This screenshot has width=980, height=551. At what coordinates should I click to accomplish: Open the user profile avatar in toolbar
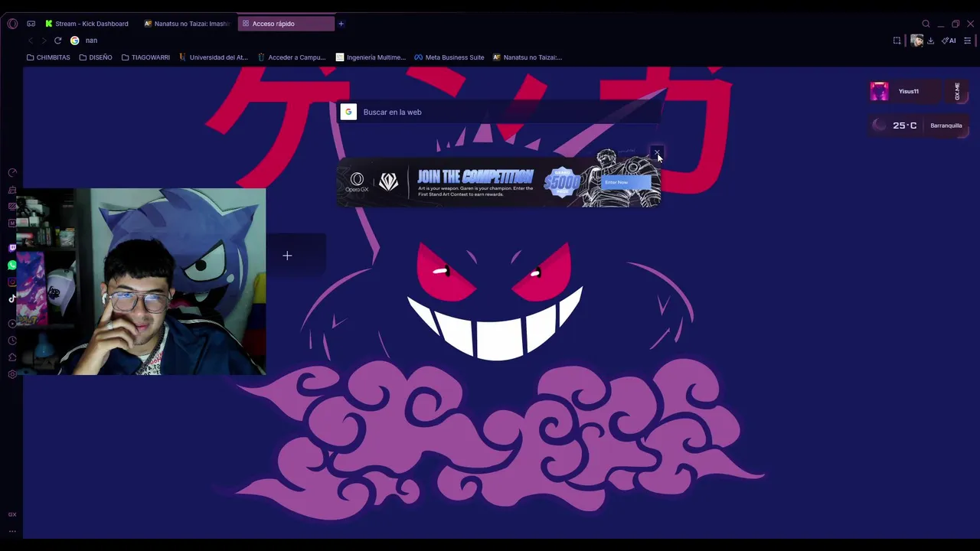[x=916, y=41]
